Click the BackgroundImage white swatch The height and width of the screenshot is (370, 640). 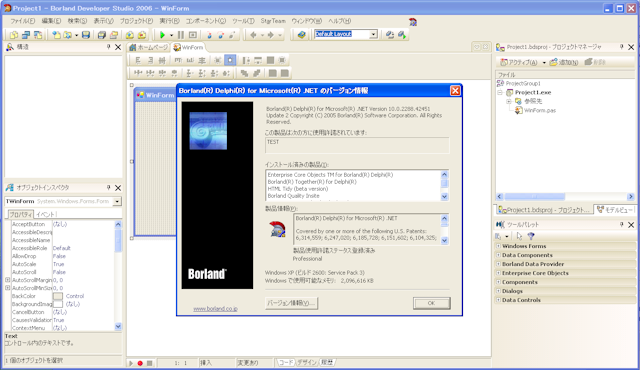pos(58,304)
